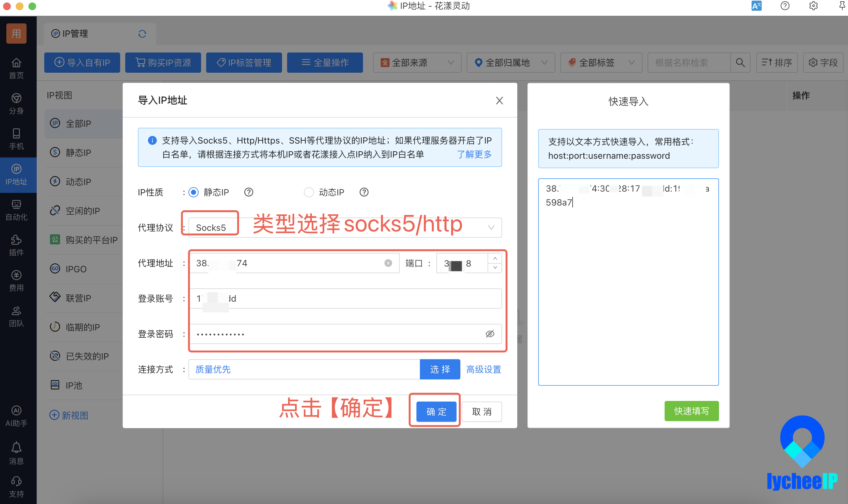Open the 分身 sidebar icon

coord(16,104)
